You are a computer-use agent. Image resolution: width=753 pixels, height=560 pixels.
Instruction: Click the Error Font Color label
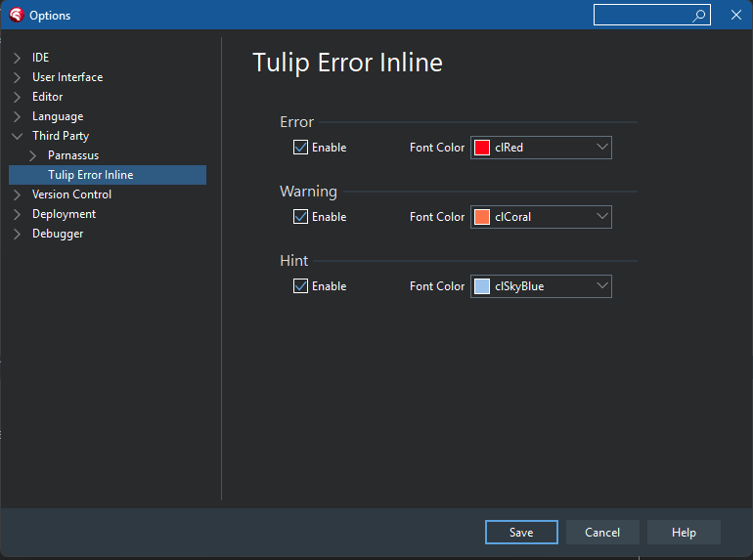(x=437, y=148)
